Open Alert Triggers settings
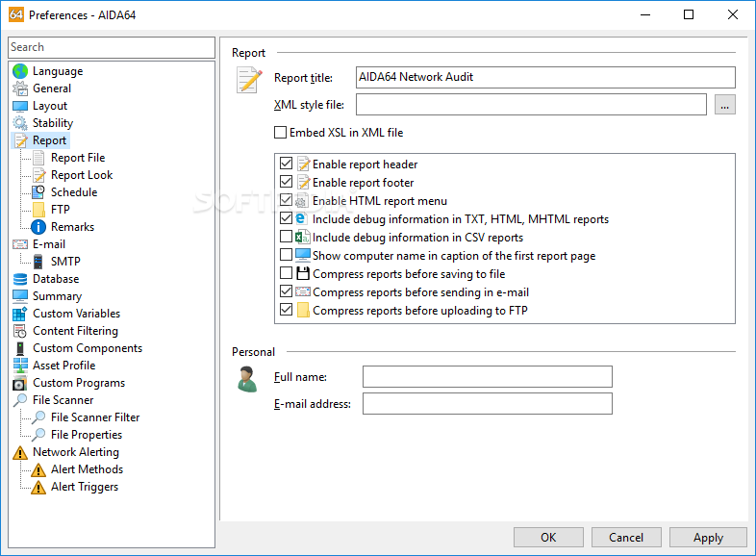Screen dimensions: 756x556 [85, 487]
